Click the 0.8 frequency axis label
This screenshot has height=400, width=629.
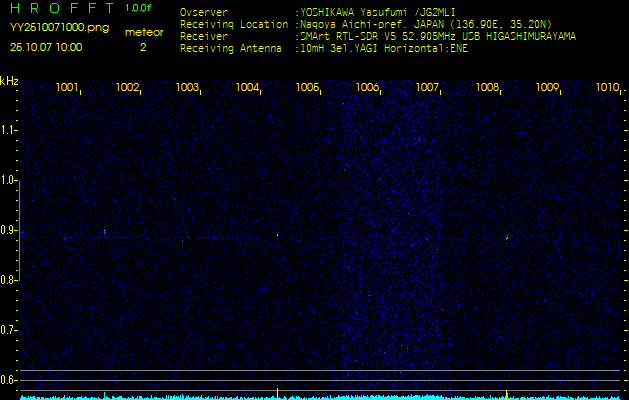[8, 280]
